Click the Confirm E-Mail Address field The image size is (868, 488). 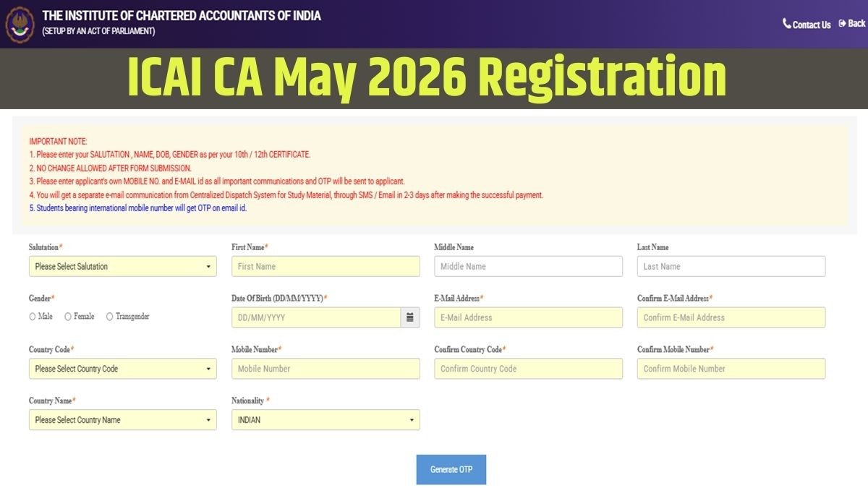pos(731,317)
